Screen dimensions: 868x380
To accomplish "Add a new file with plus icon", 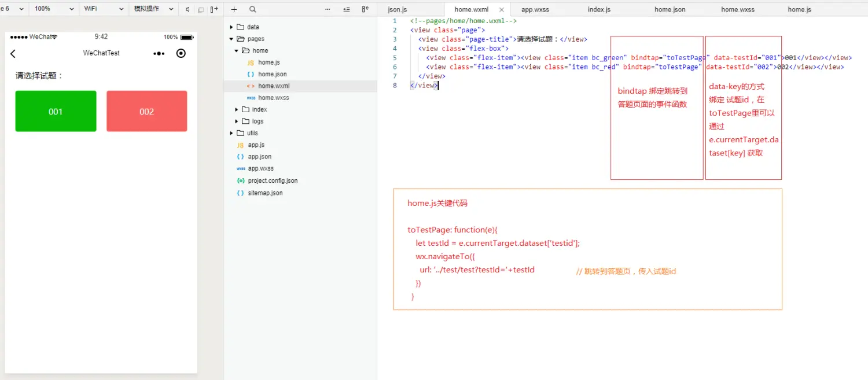I will tap(234, 9).
